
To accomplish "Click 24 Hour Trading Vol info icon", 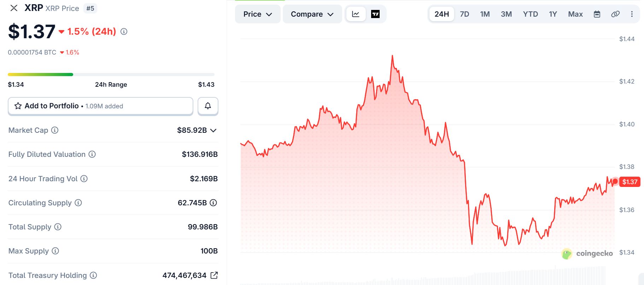I will click(84, 178).
